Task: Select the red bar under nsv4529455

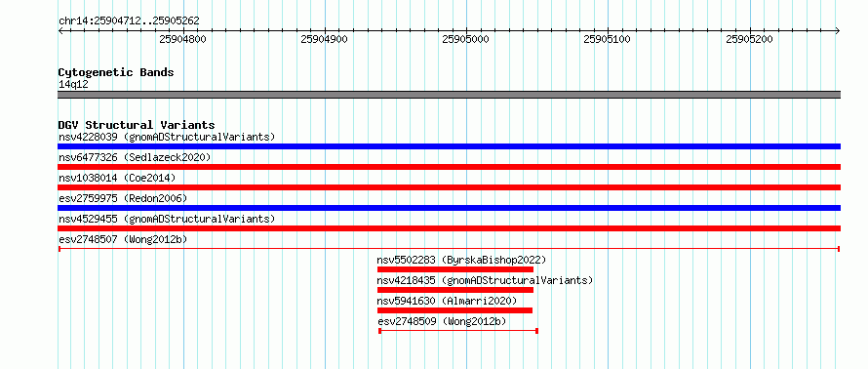Action: (449, 228)
